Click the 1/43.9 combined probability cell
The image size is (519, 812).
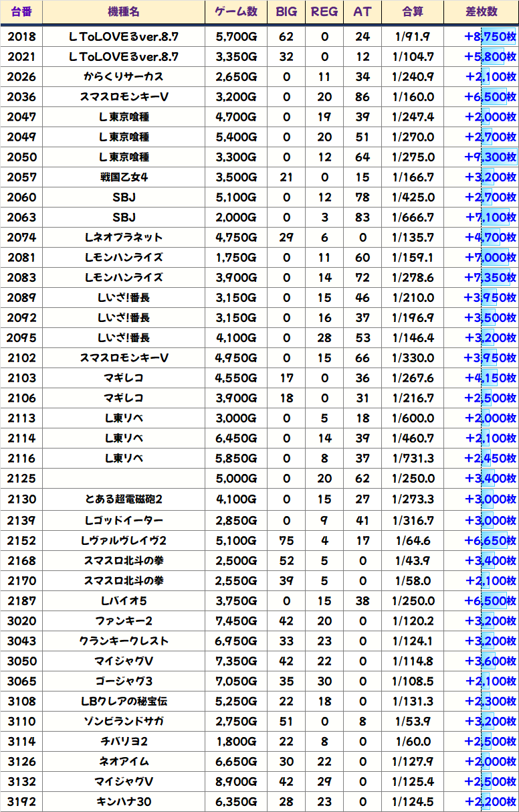click(x=413, y=560)
